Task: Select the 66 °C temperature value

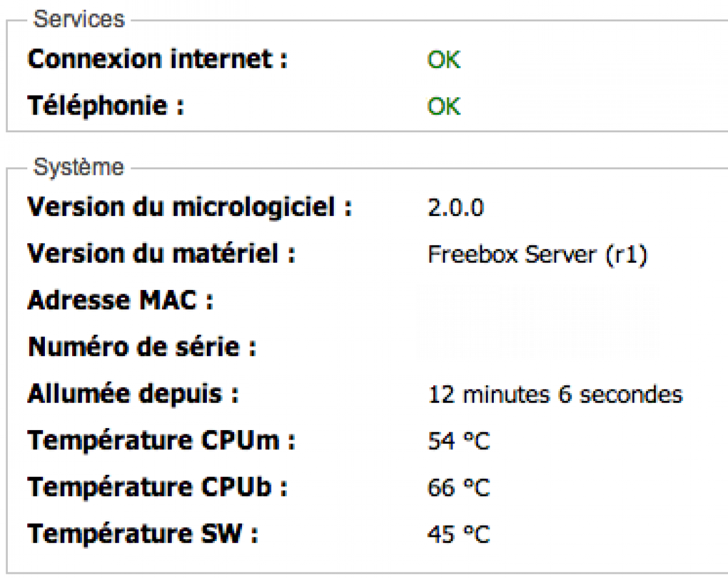Action: coord(459,488)
